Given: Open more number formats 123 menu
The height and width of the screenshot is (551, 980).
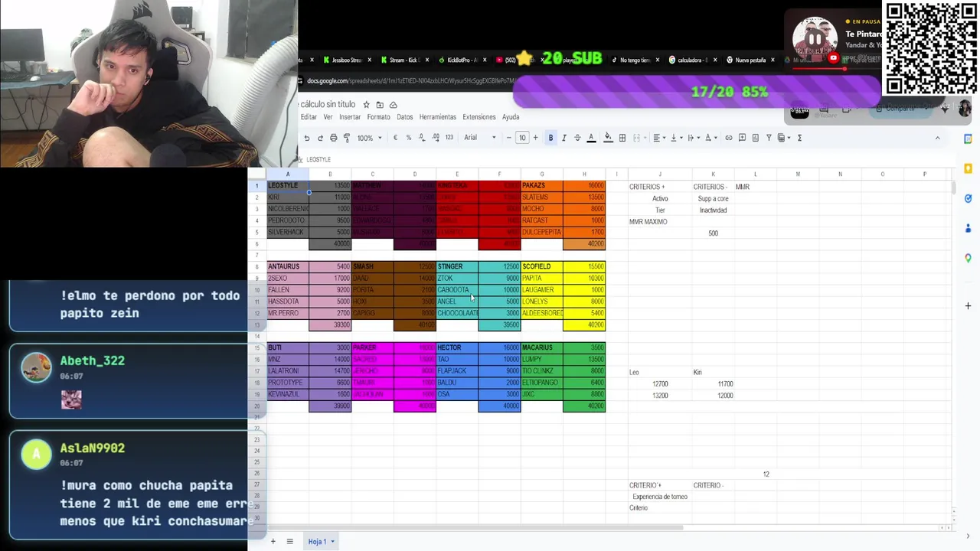Looking at the screenshot, I should coord(449,138).
